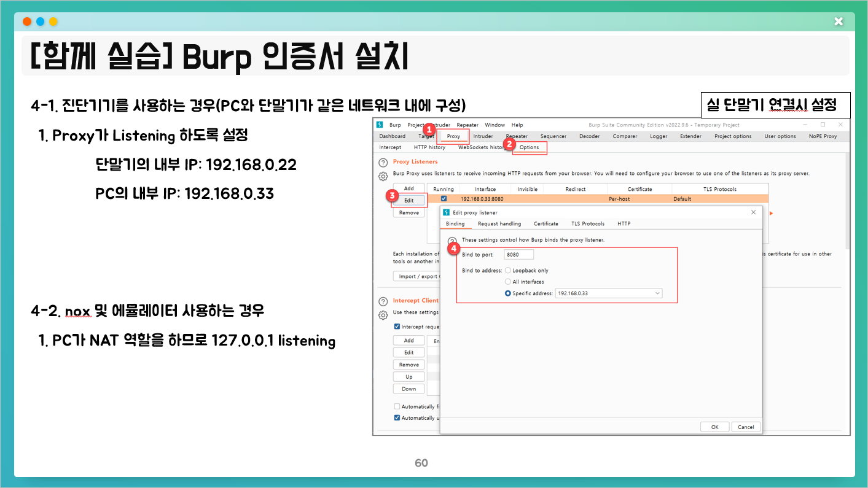The height and width of the screenshot is (488, 868).
Task: Select the HTTP tab in the dialog
Action: coord(624,223)
